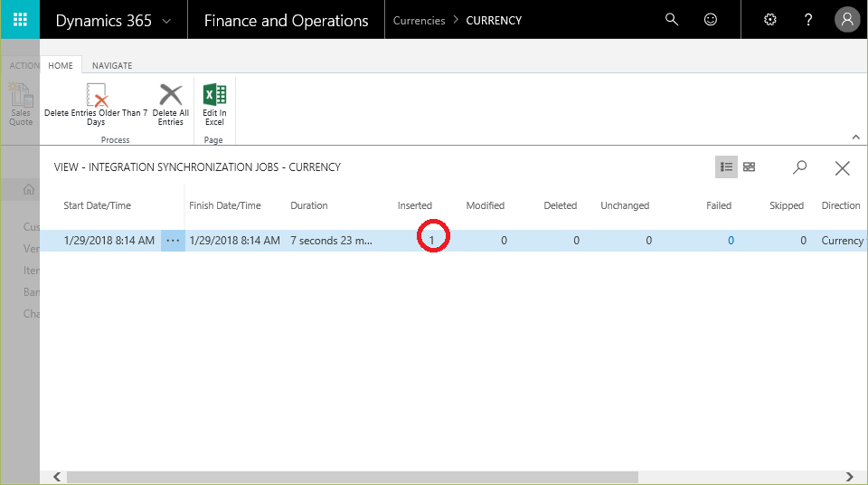Go back to Currencies breadcrumb
Screen dimensions: 868x485
coord(419,21)
